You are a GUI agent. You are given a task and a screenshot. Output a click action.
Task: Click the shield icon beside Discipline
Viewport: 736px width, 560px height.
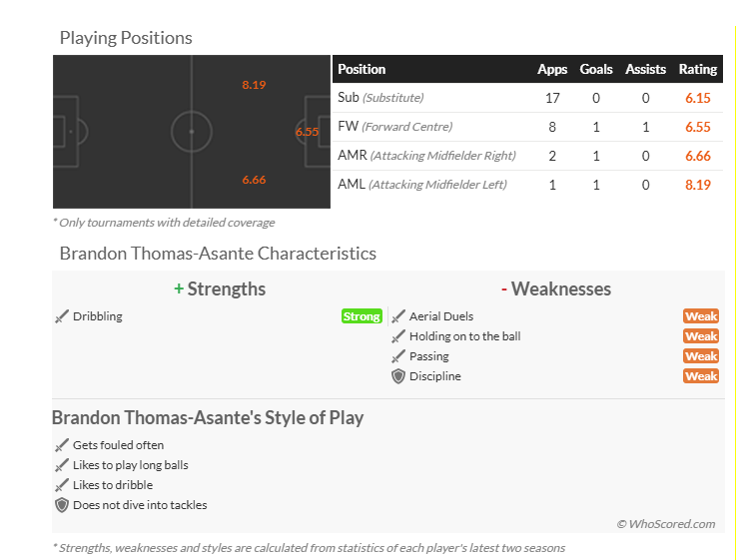[398, 376]
